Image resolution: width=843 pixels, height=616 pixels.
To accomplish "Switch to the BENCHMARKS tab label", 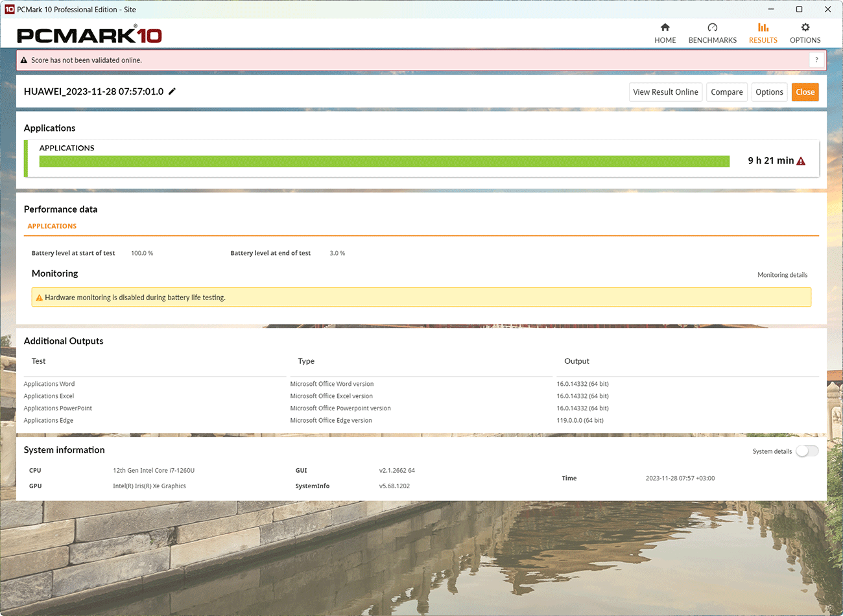I will click(x=713, y=40).
